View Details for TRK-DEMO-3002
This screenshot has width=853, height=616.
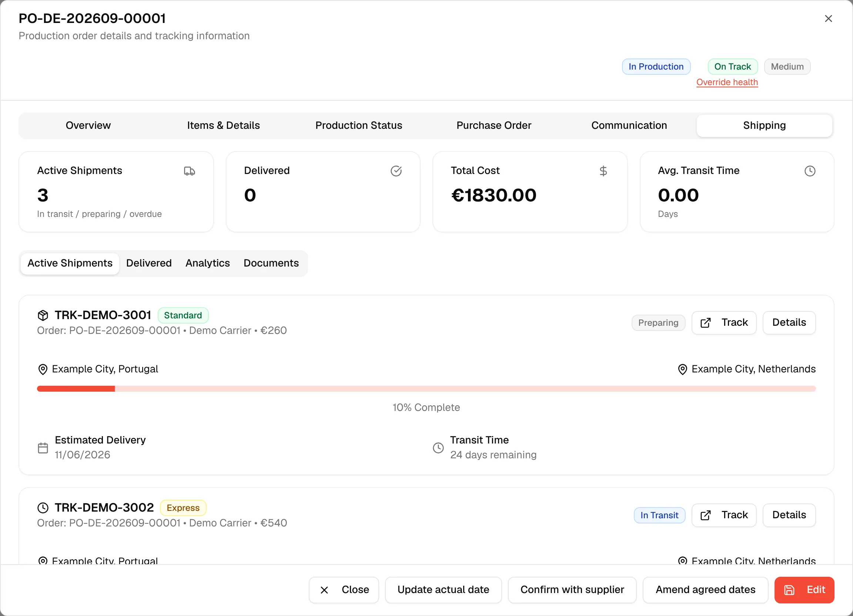coord(789,515)
